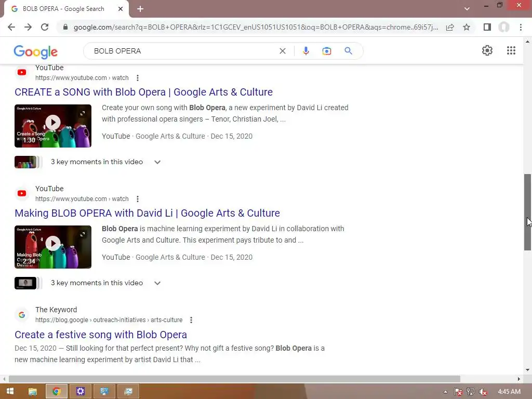Click horizontal scrollbar right arrow

click(519, 379)
